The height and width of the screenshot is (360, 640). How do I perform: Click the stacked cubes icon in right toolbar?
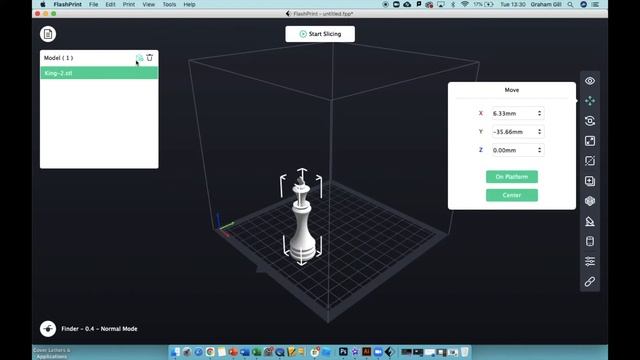tap(590, 201)
